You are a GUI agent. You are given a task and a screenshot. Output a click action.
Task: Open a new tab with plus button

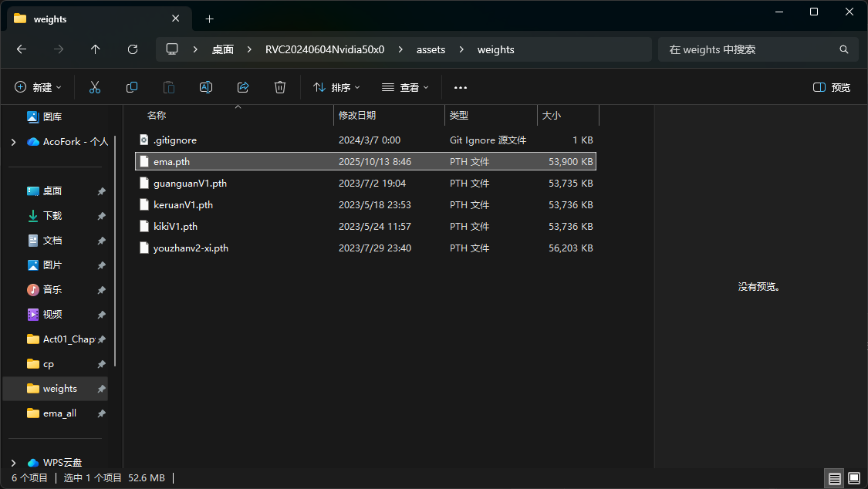coord(209,19)
